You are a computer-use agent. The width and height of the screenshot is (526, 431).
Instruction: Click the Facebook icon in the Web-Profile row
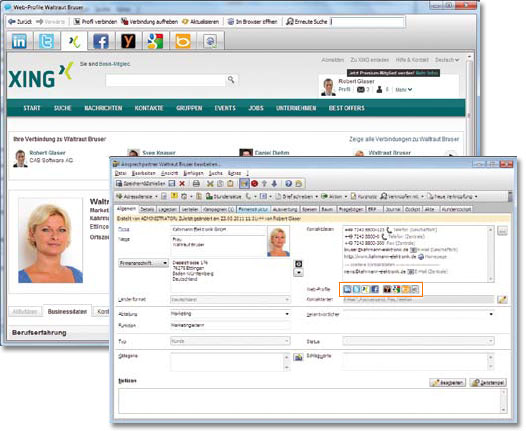375,289
